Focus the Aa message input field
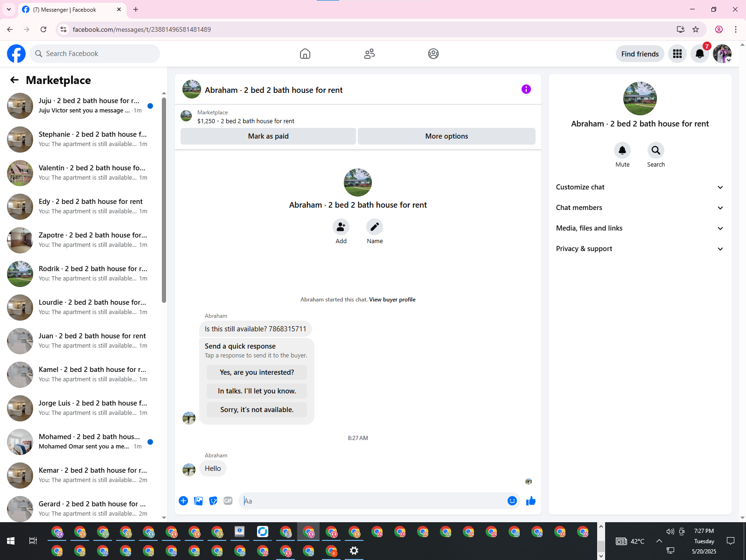 [x=372, y=501]
